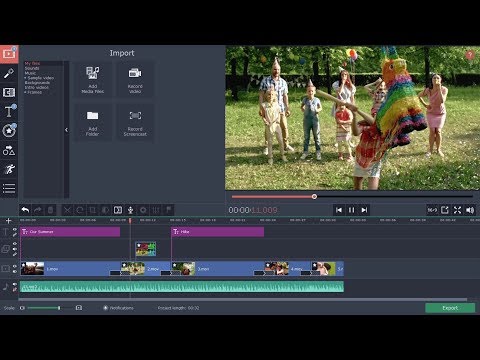Click zoom-in icon after Scale slider
Viewport: 480px width, 360px height.
click(79, 308)
